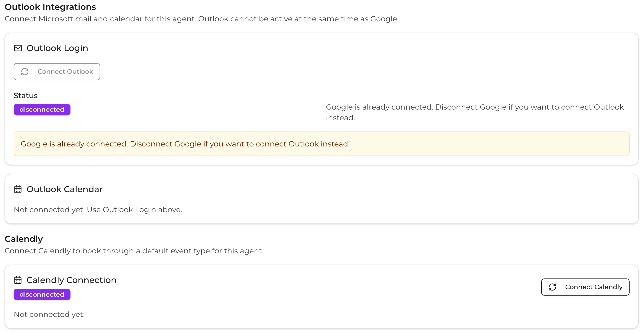Screen dimensions: 644x333
Task: Click the refresh icon inside Connect Calendly
Action: (552, 287)
